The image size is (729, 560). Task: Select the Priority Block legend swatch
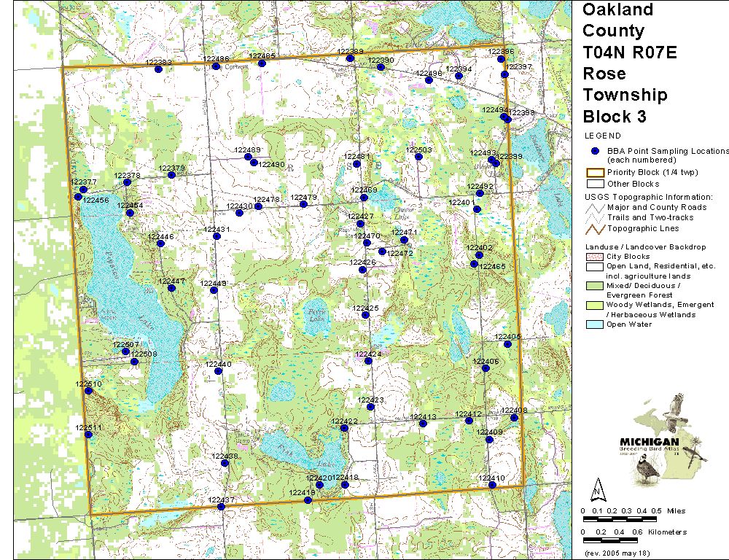(x=595, y=173)
